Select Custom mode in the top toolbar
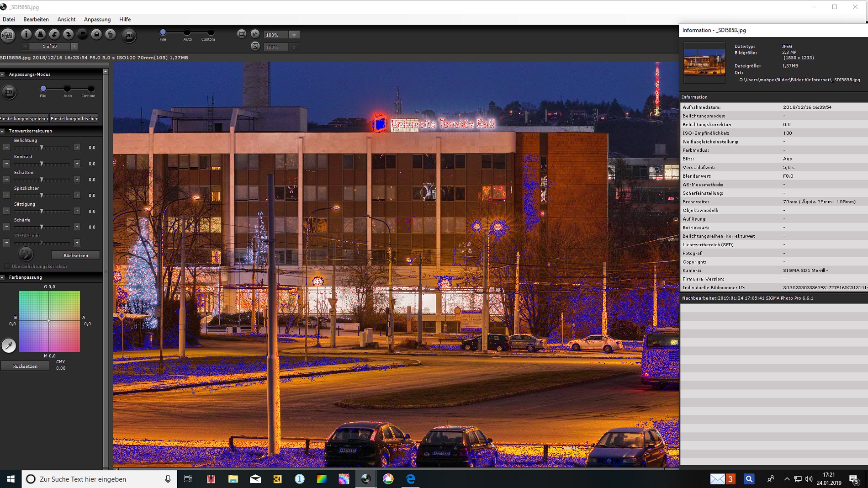The width and height of the screenshot is (868, 488). pos(211,32)
